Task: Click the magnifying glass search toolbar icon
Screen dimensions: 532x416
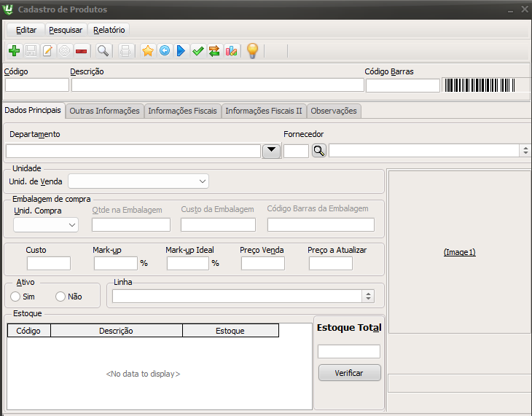Action: pos(103,51)
